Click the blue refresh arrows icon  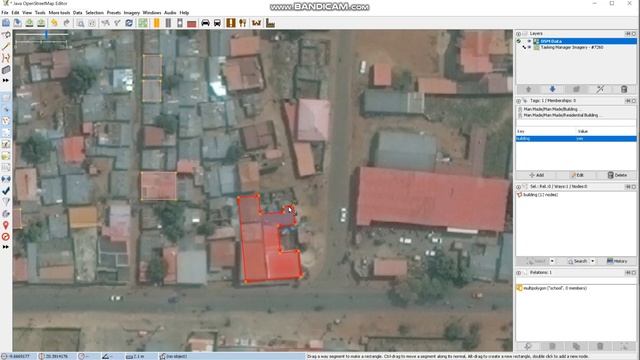129,23
